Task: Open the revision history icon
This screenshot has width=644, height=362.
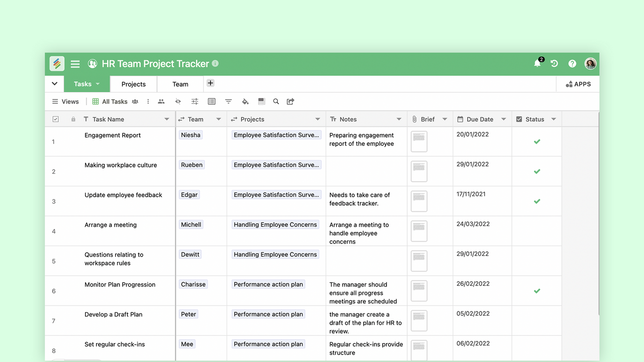Action: click(554, 64)
